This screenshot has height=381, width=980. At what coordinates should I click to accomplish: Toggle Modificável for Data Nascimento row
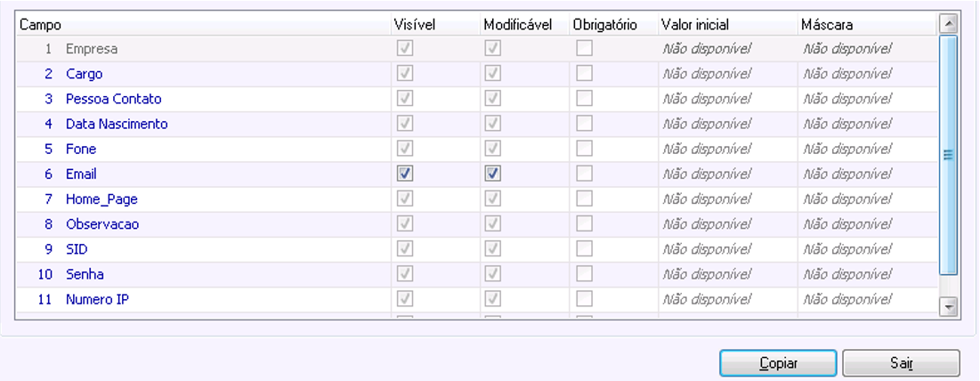(x=493, y=124)
